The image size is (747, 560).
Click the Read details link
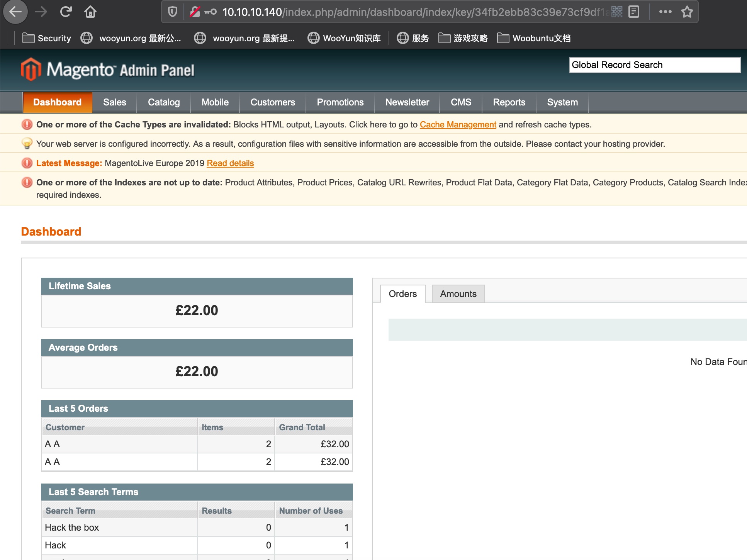[x=230, y=163]
